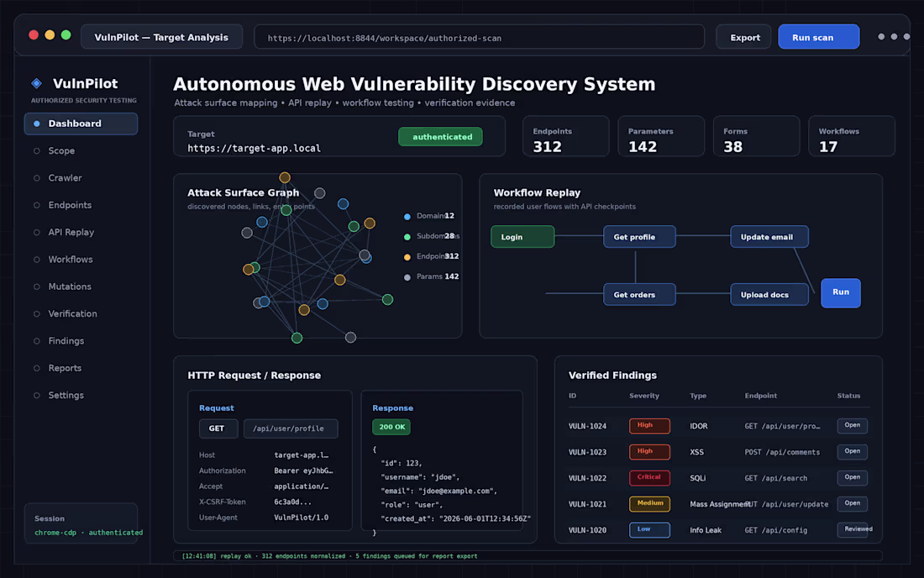
Task: Click Run in Workflow Replay
Action: pos(840,293)
